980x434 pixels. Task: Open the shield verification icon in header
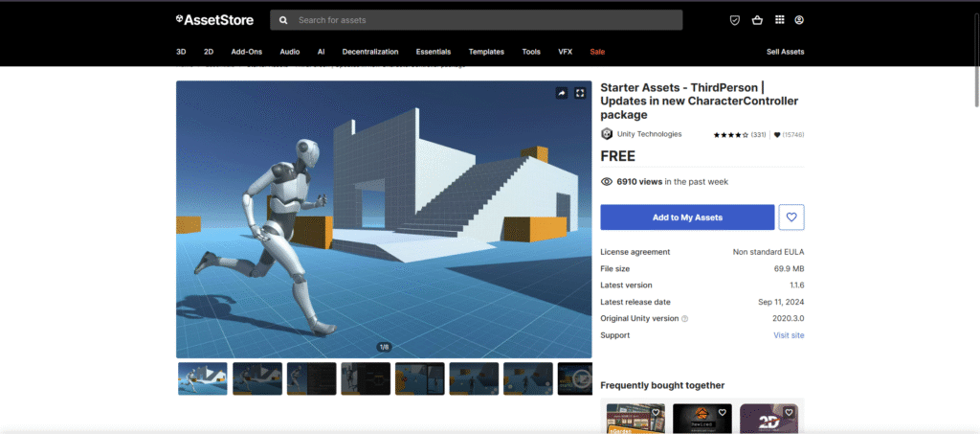(x=735, y=20)
